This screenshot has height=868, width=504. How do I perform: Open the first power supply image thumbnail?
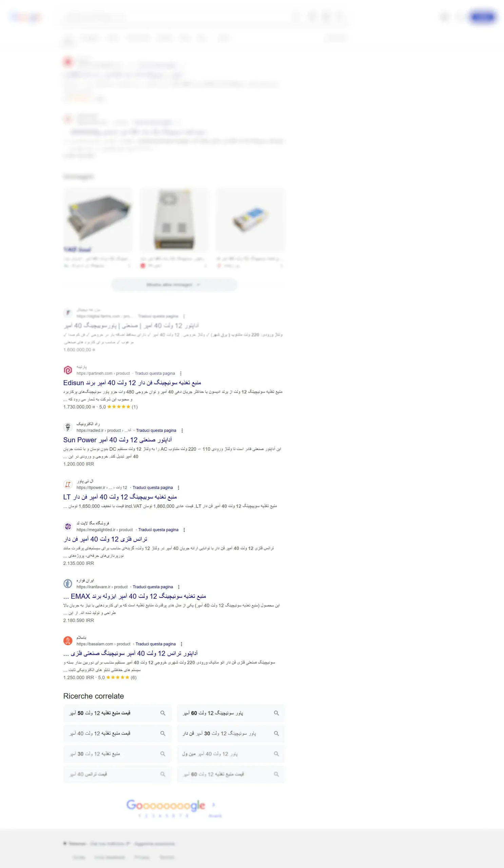click(98, 220)
